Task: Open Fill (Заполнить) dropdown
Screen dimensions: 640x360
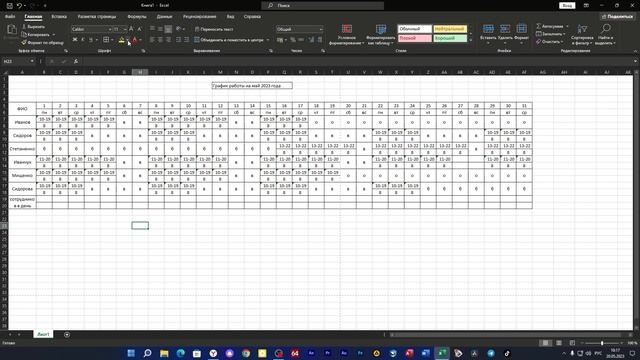Action: pos(551,34)
